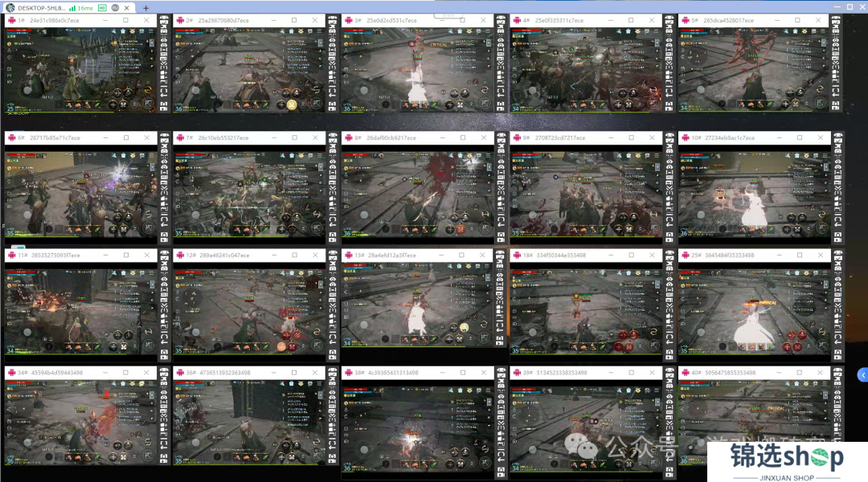
Task: Toggle the HD quality badge
Action: (102, 8)
